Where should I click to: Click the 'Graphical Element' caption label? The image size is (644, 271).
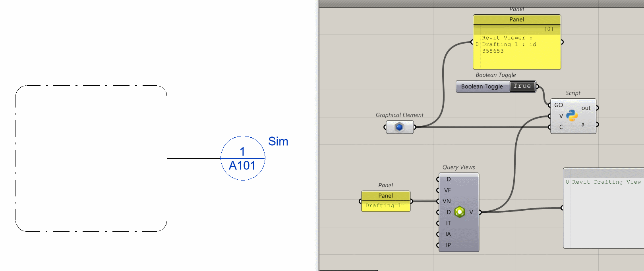[400, 115]
